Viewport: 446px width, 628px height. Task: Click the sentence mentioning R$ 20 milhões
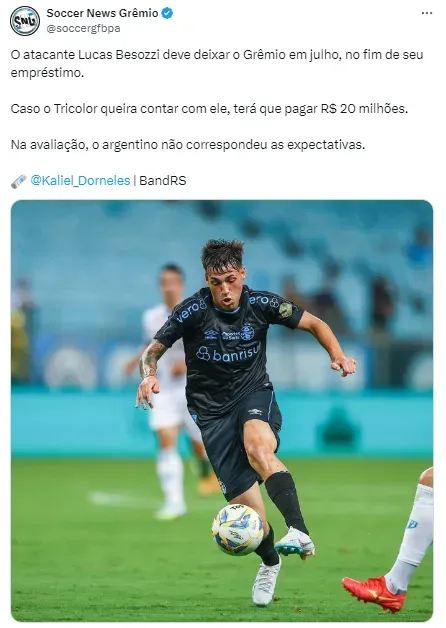pos(209,109)
